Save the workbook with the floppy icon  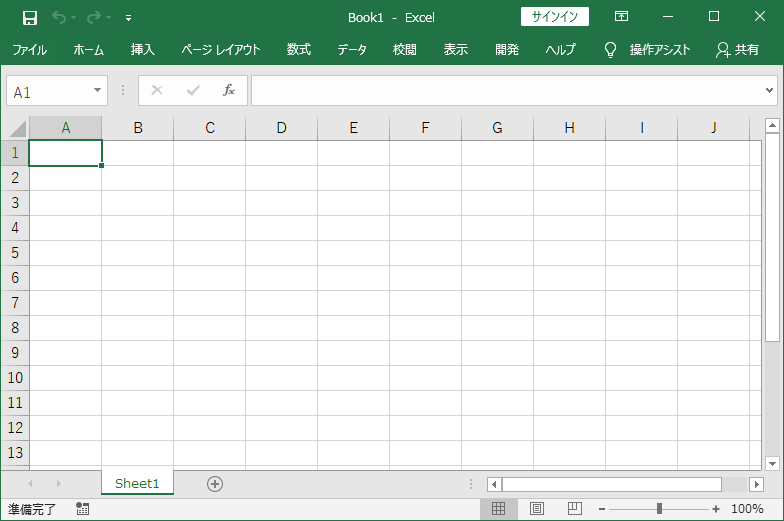(x=30, y=18)
